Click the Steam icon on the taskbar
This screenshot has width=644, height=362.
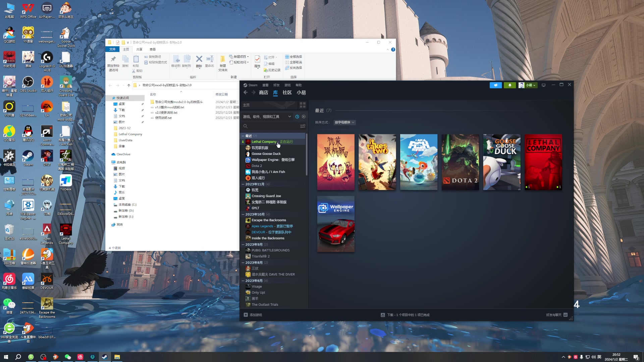[105, 357]
